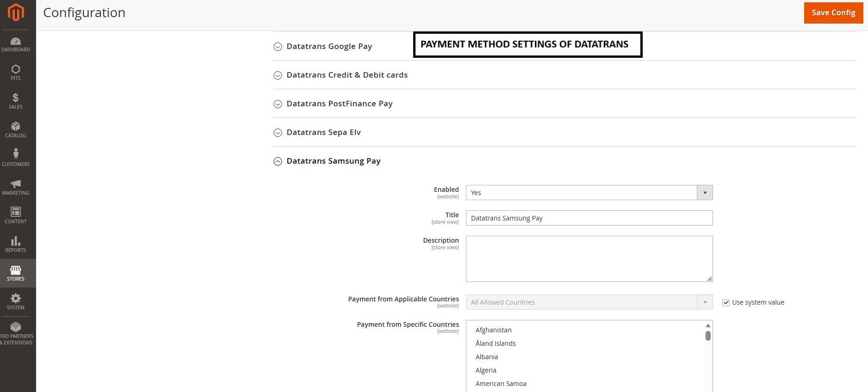Viewport: 868px width, 392px height.
Task: Select American Samoa in countries list
Action: click(x=501, y=384)
